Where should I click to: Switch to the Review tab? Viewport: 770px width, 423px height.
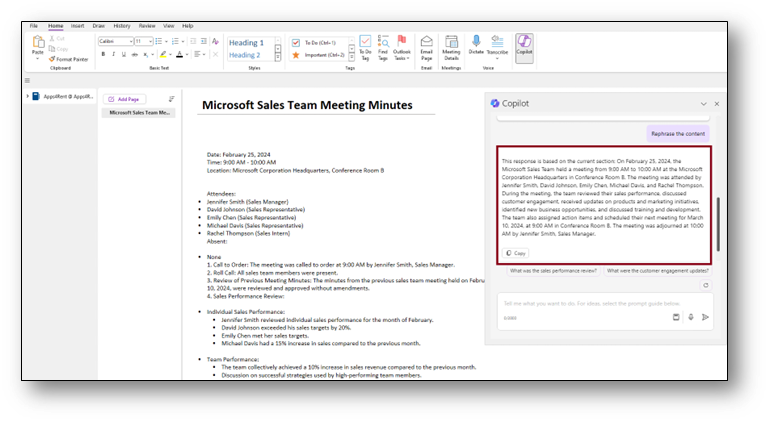coord(147,26)
